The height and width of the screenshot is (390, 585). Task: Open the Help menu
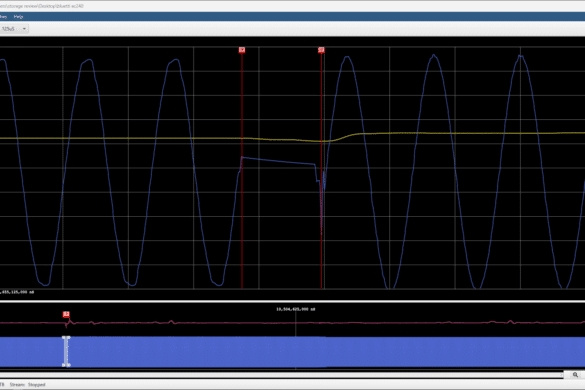[18, 17]
